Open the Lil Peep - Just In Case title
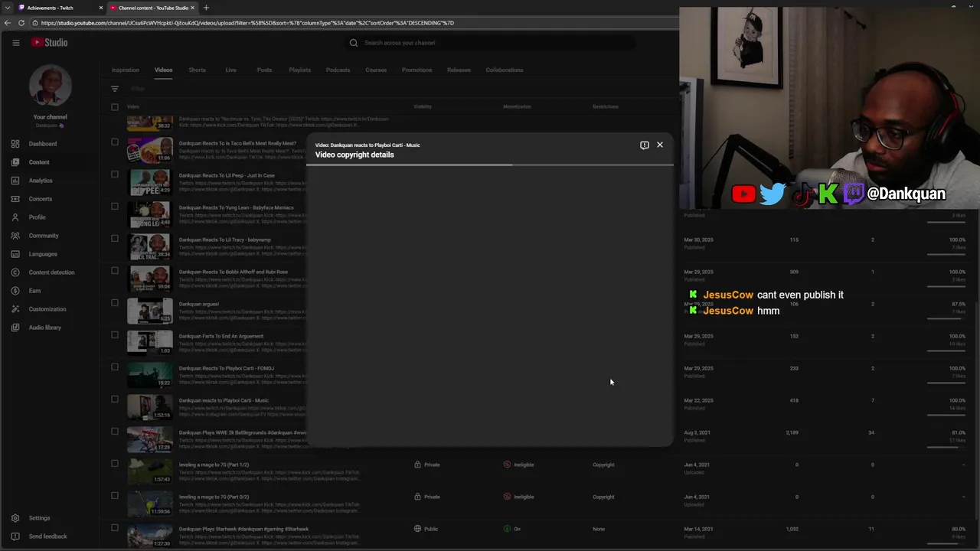Image resolution: width=980 pixels, height=551 pixels. 227,175
